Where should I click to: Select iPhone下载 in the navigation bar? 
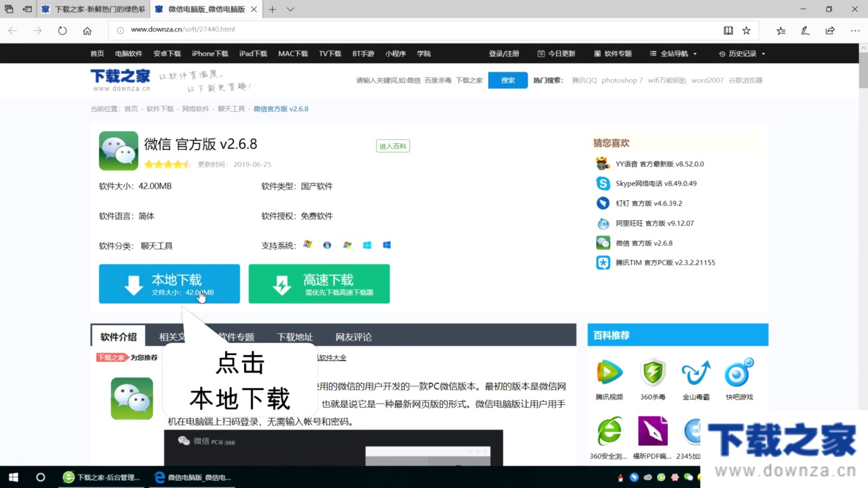pos(210,54)
